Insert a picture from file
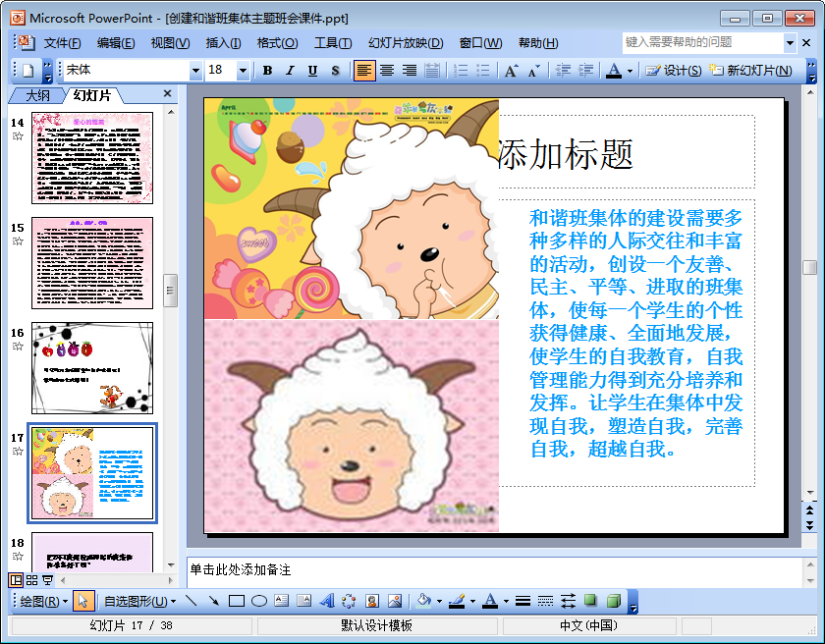The height and width of the screenshot is (644, 825). click(395, 601)
